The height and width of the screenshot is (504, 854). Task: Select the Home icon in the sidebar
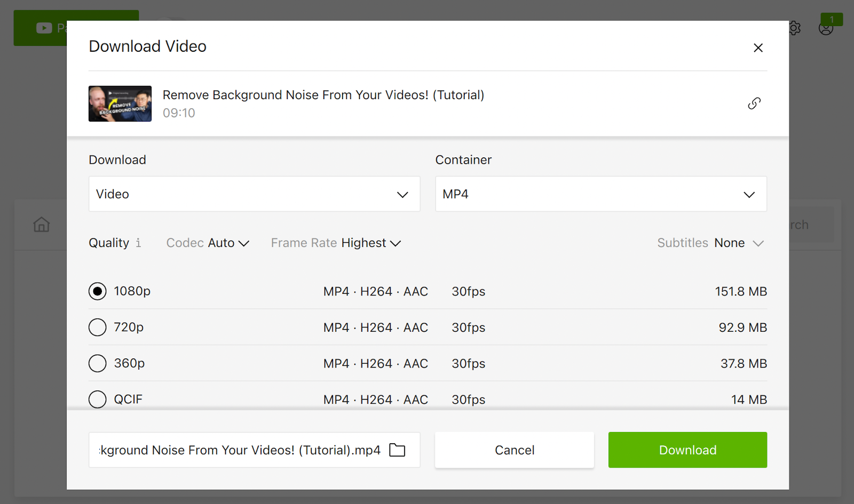pyautogui.click(x=41, y=225)
